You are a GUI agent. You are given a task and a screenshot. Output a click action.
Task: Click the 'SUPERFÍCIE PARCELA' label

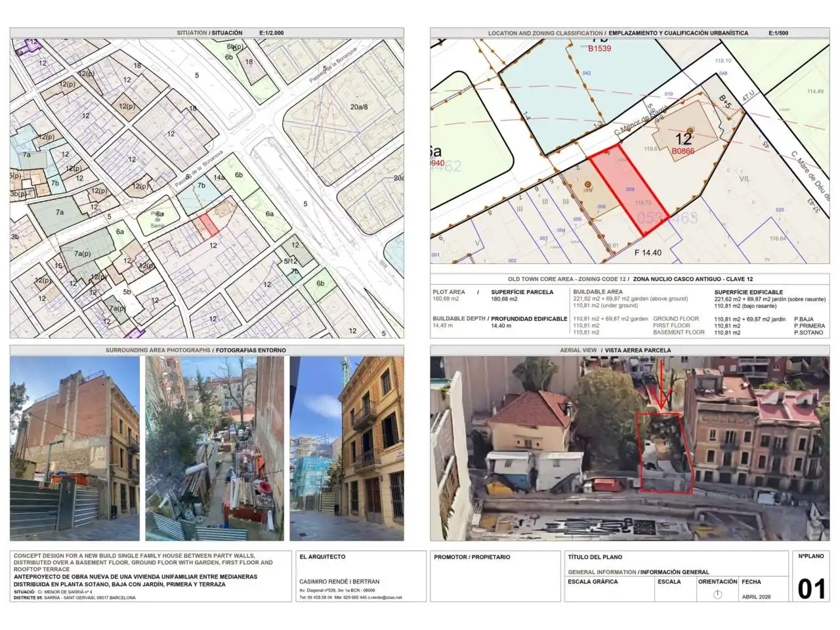point(522,292)
